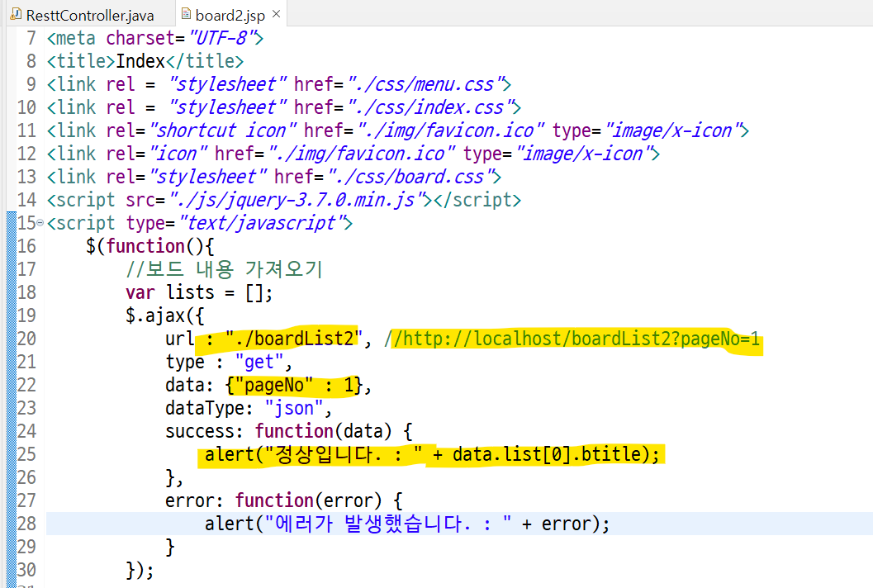Click the $(function(){ line
This screenshot has width=873, height=588.
tap(149, 245)
